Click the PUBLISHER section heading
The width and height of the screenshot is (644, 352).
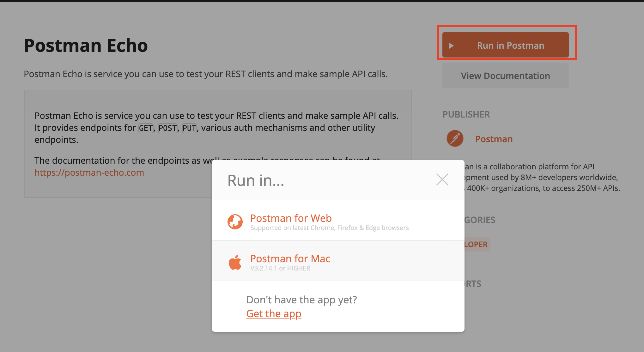click(466, 114)
